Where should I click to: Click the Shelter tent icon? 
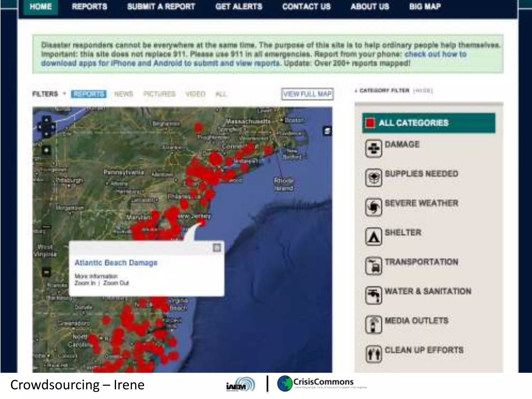click(374, 237)
